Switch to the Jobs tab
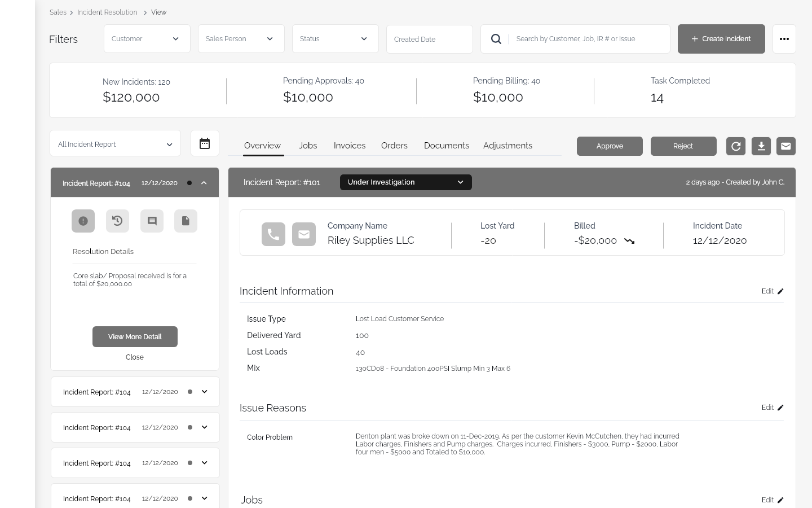This screenshot has height=508, width=812. (x=308, y=146)
